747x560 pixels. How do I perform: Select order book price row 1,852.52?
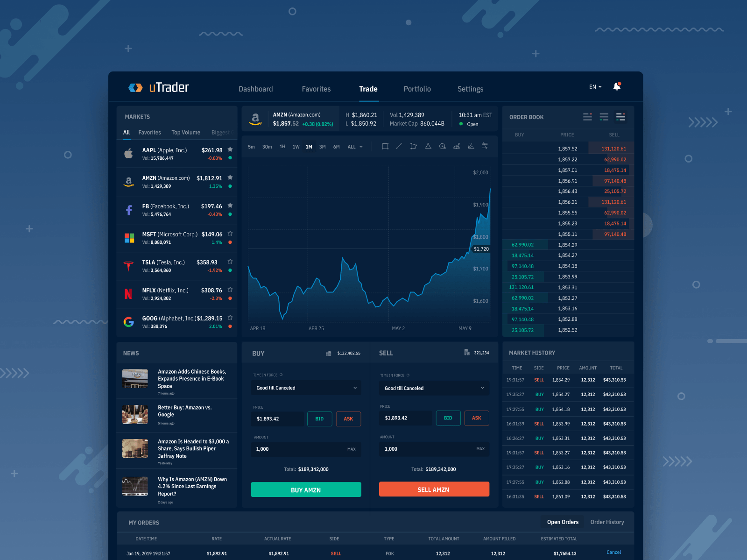click(x=568, y=330)
